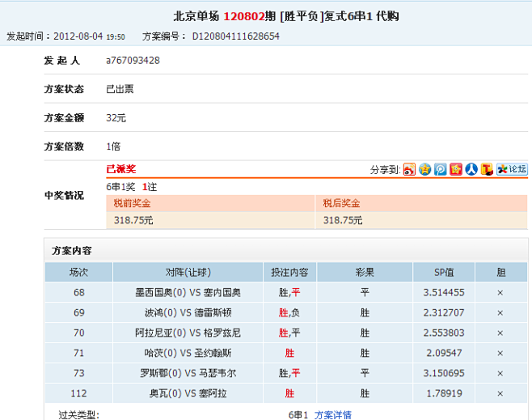The width and height of the screenshot is (532, 420).
Task: Click SP value 3.514455
Action: point(444,292)
